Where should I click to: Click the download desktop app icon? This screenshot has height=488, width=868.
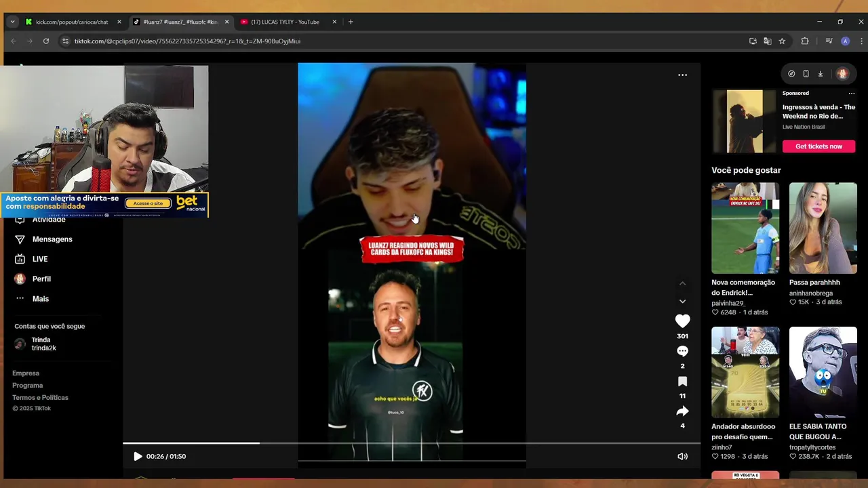820,74
